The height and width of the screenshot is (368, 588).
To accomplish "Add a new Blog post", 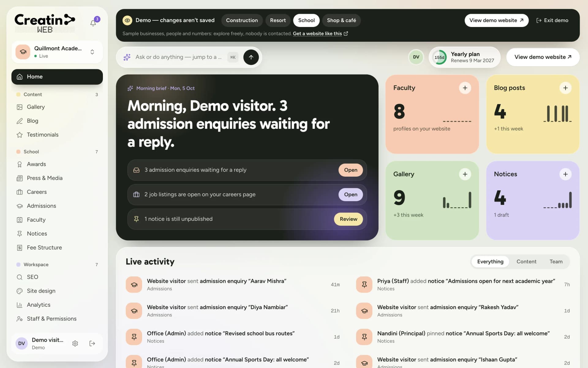I will [565, 88].
